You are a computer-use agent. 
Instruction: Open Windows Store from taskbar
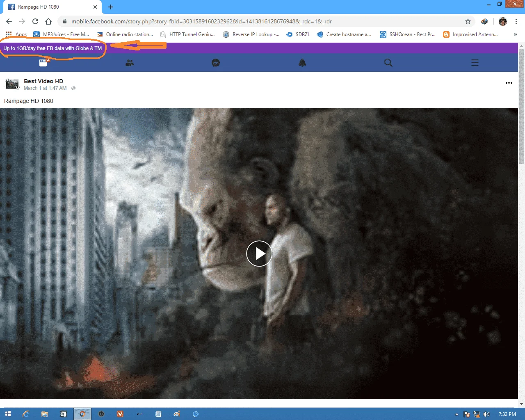pyautogui.click(x=64, y=414)
